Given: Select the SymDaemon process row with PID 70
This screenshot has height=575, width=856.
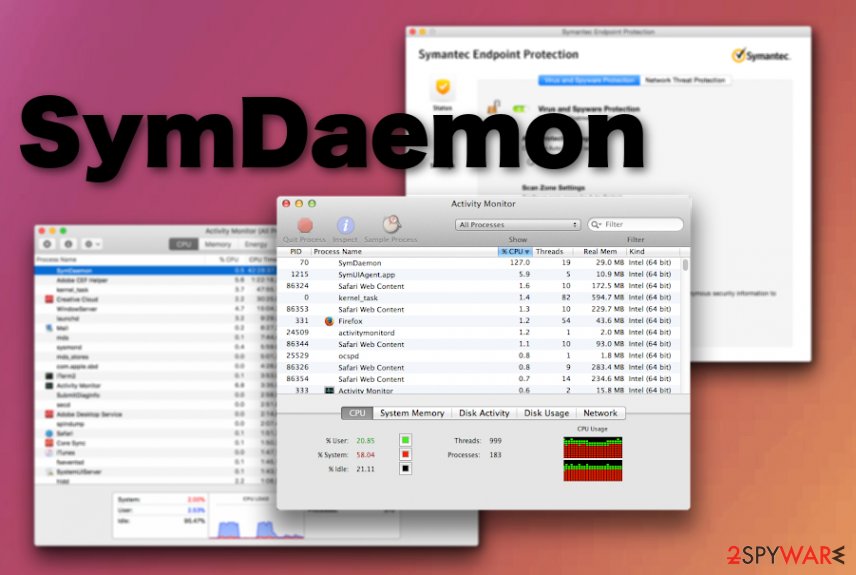Looking at the screenshot, I should pyautogui.click(x=479, y=263).
